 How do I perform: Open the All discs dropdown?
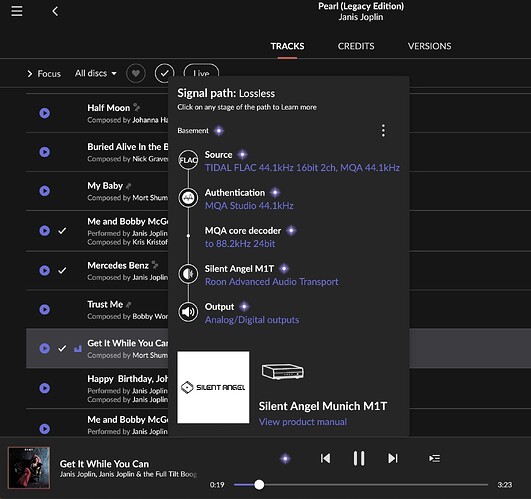pos(96,73)
